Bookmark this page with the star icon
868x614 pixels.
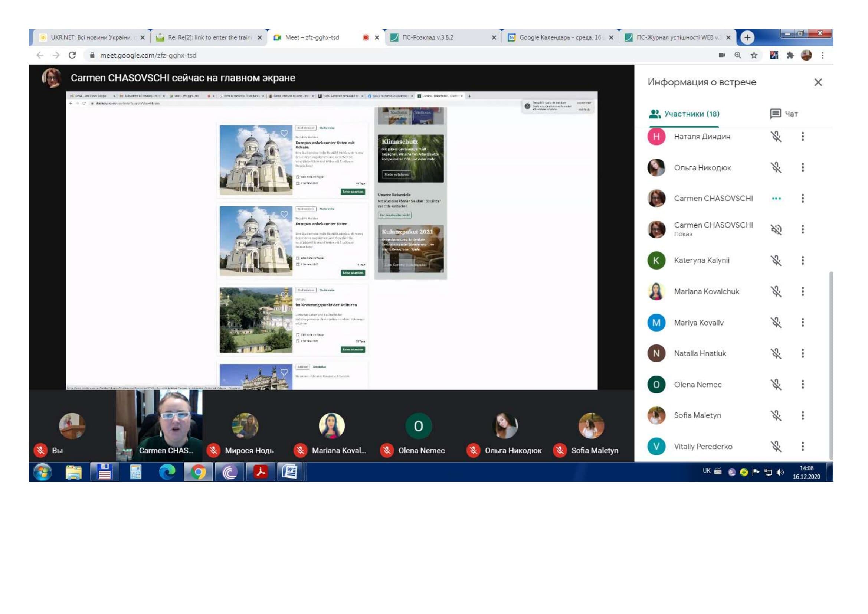point(754,55)
